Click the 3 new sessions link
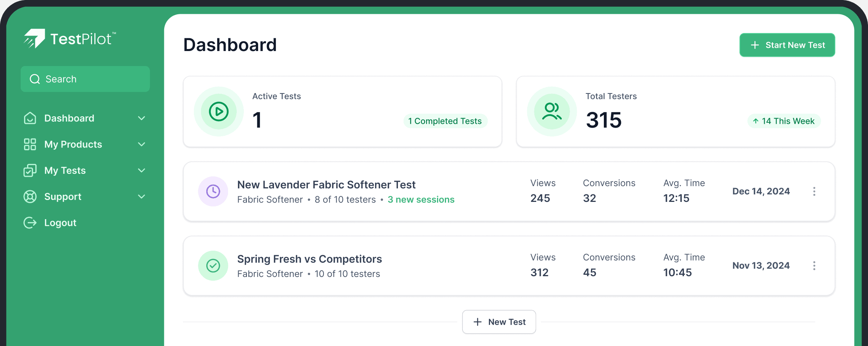 (421, 199)
